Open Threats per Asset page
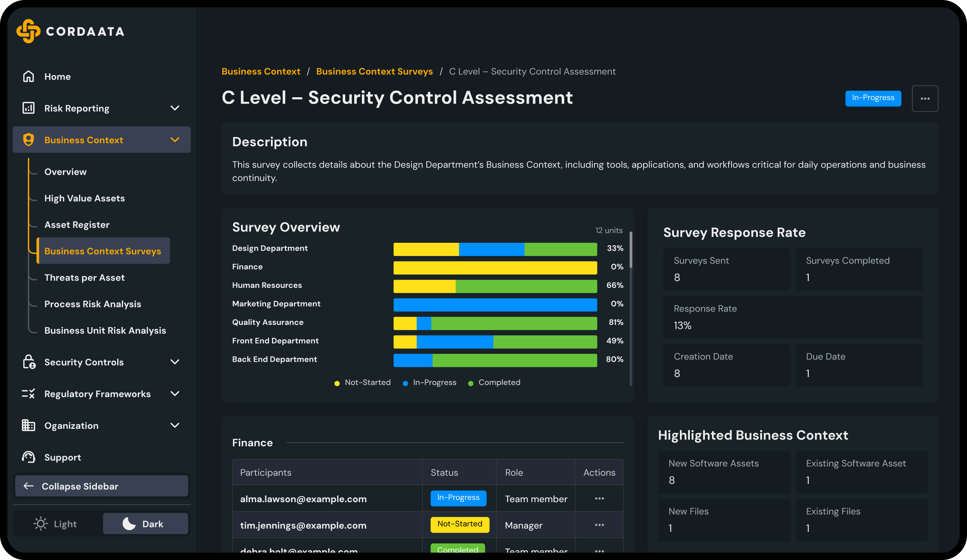This screenshot has height=560, width=967. 84,277
